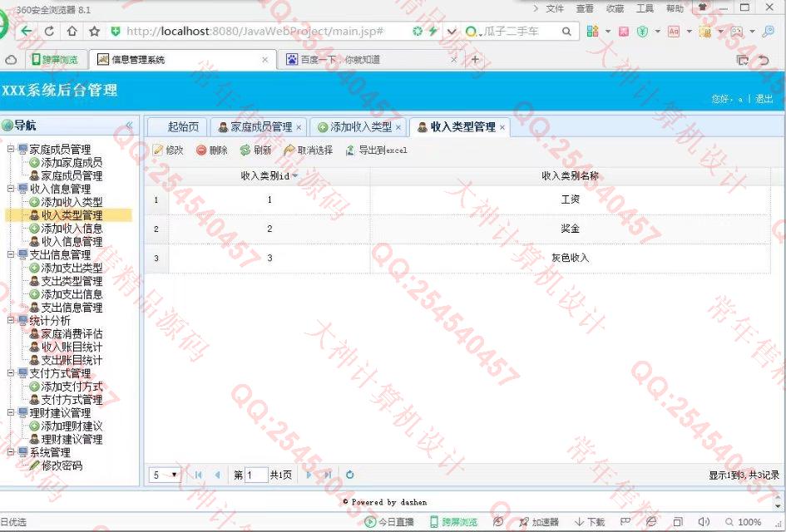Open 添加家庭成员 in navigation tree
Screen dimensions: 786x532
pos(72,162)
